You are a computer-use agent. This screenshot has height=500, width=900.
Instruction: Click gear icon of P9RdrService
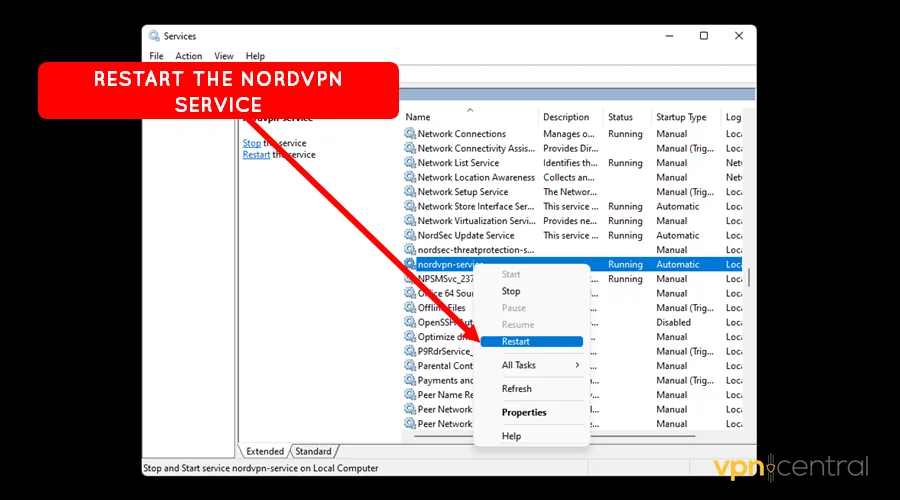[410, 351]
